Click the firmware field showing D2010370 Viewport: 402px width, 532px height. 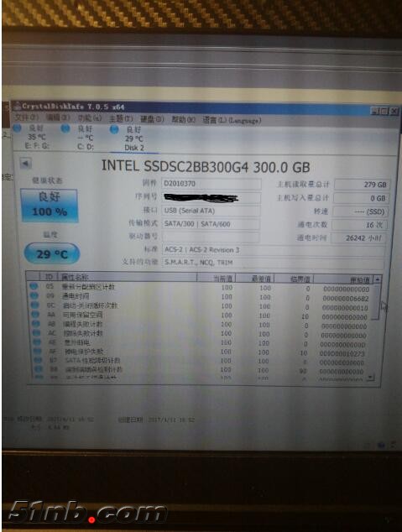click(x=211, y=184)
